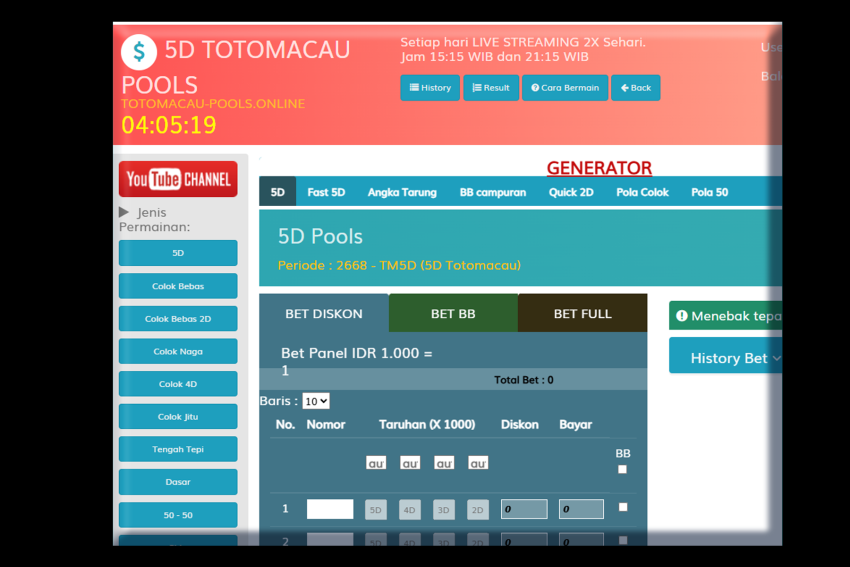
Task: Select the 5D tab
Action: point(278,192)
